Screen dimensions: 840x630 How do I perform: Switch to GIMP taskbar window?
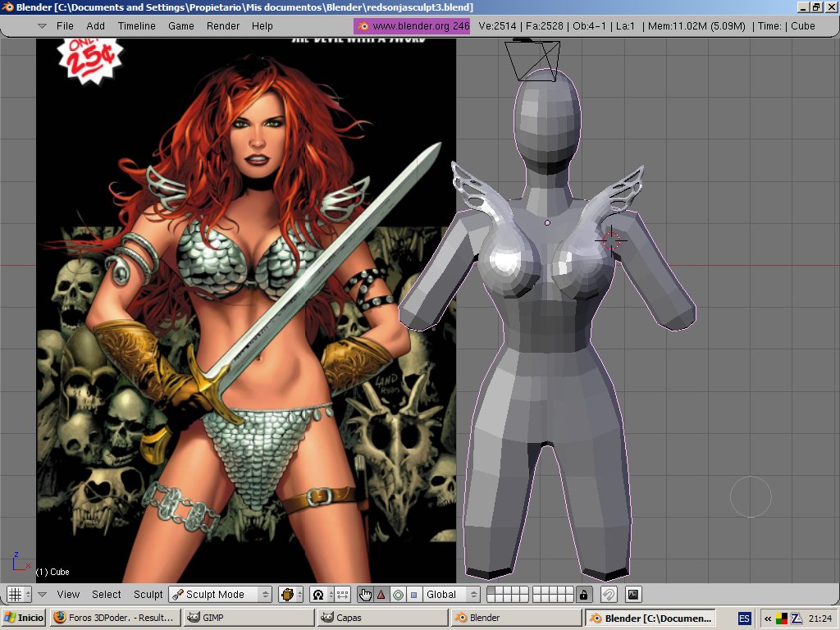click(248, 618)
